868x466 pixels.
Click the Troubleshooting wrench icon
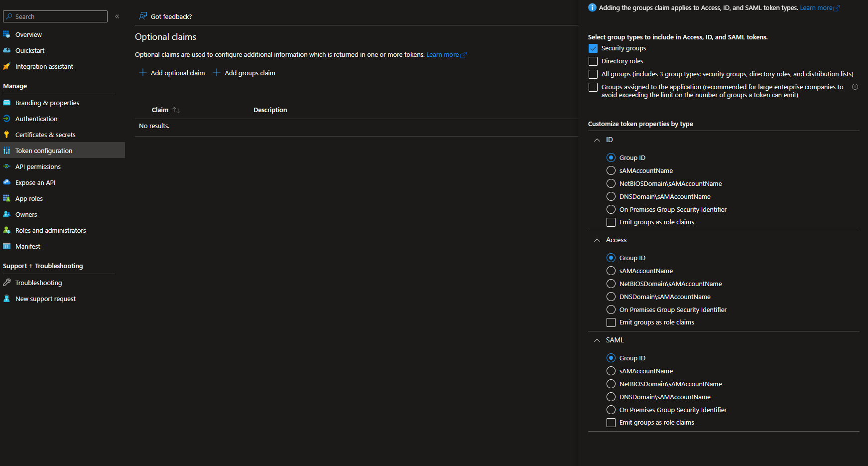(6, 283)
